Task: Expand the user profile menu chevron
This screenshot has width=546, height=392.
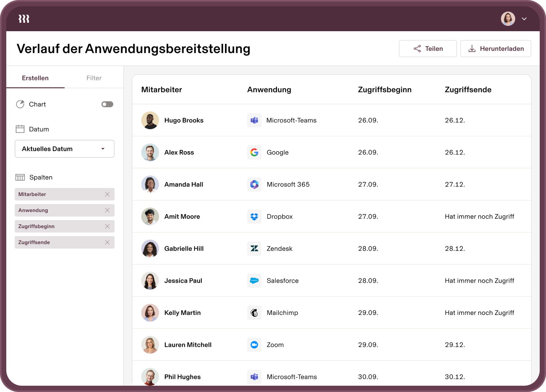Action: (x=524, y=19)
